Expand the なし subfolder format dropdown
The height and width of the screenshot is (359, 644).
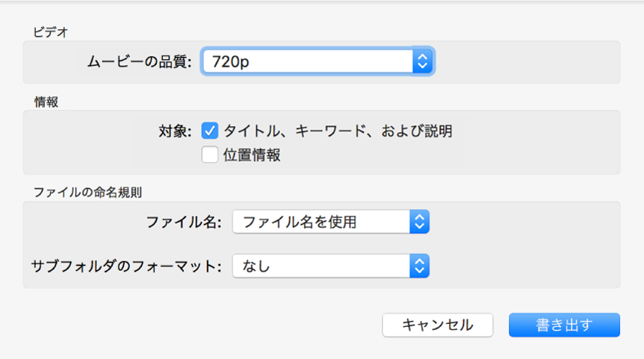pyautogui.click(x=321, y=265)
